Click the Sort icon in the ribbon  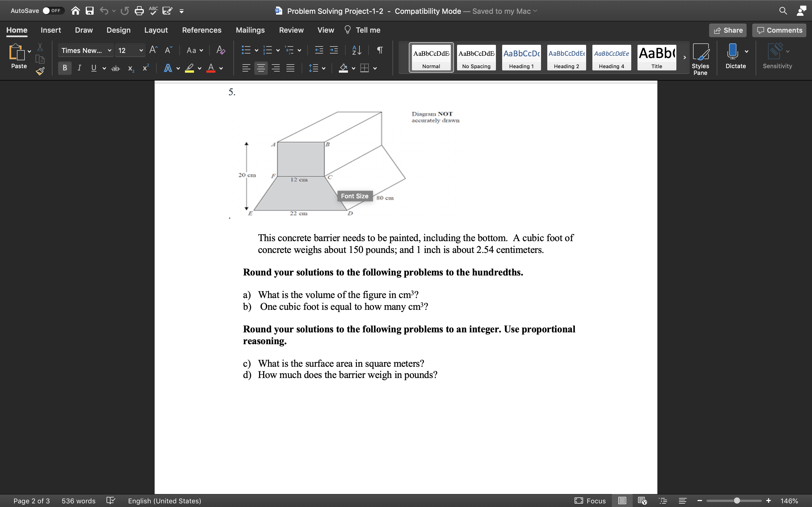coord(356,50)
